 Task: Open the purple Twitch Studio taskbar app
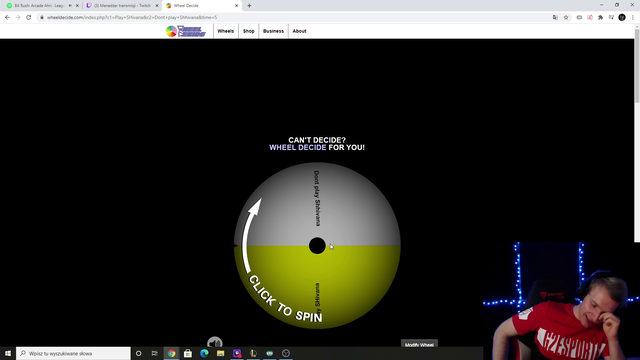click(x=237, y=353)
